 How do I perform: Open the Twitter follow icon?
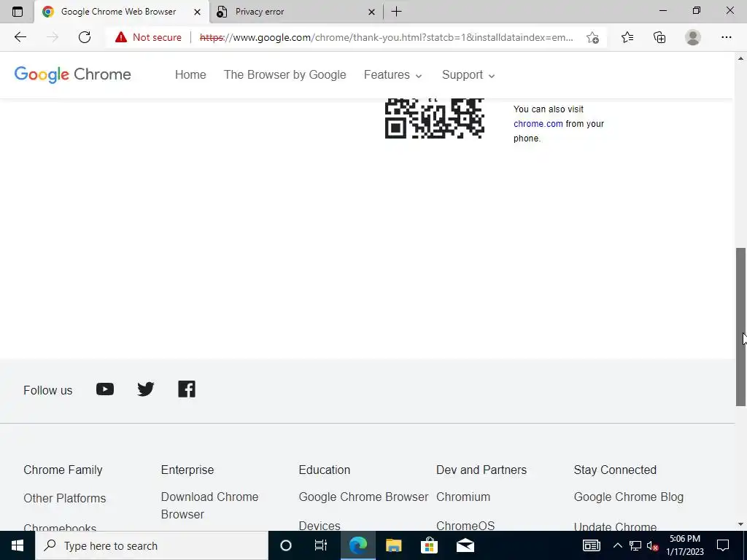[146, 389]
